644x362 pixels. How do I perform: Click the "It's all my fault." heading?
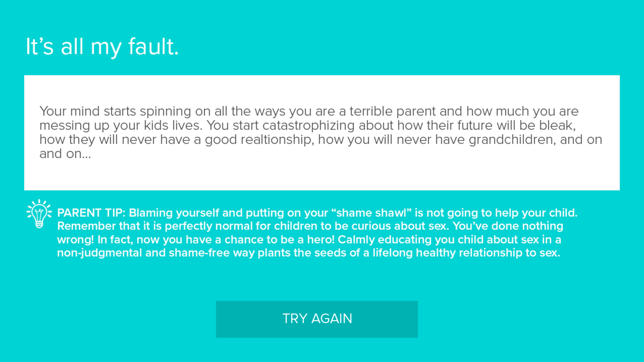(102, 47)
